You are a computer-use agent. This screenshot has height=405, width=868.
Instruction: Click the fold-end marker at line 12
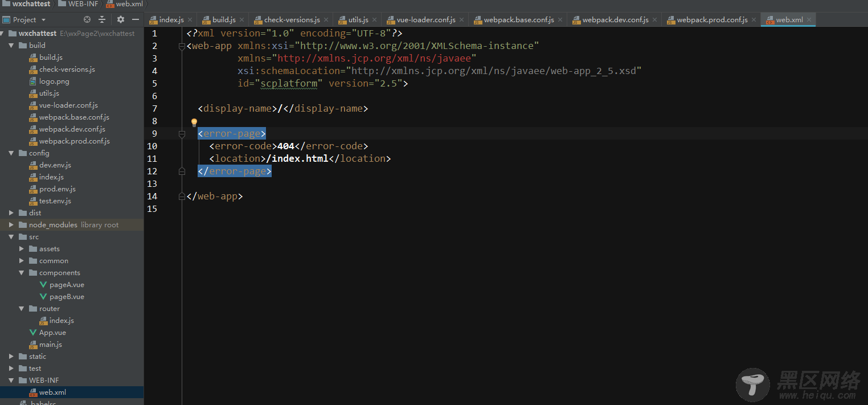[x=182, y=171]
